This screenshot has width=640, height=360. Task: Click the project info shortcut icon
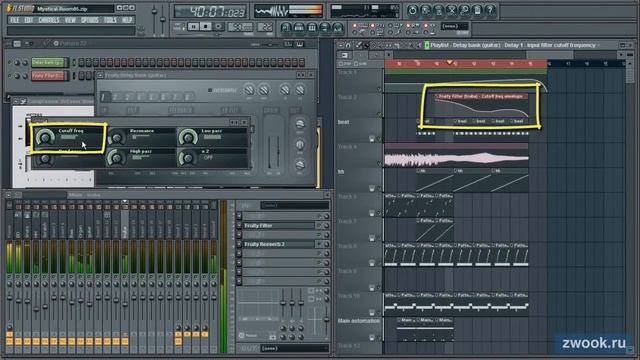[x=477, y=11]
